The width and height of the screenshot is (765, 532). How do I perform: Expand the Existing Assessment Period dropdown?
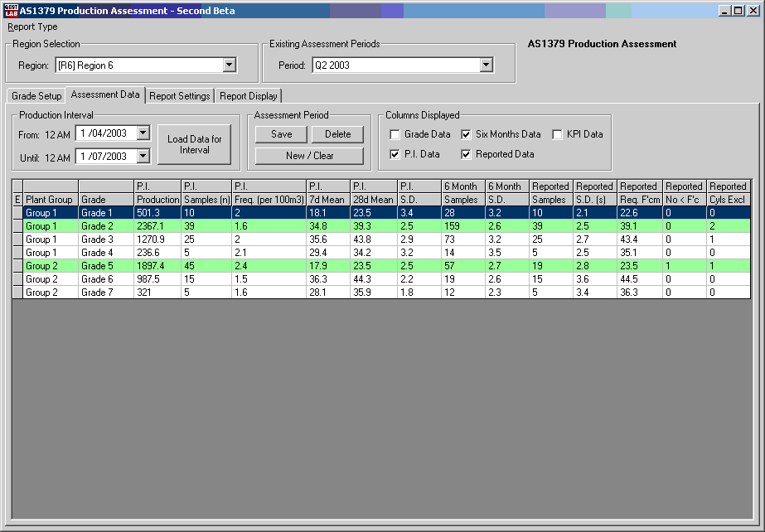(x=487, y=65)
